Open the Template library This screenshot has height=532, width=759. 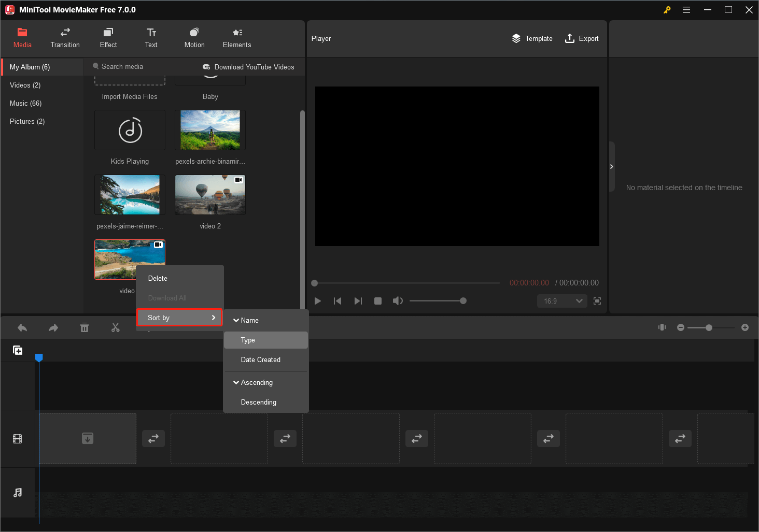[x=532, y=38]
